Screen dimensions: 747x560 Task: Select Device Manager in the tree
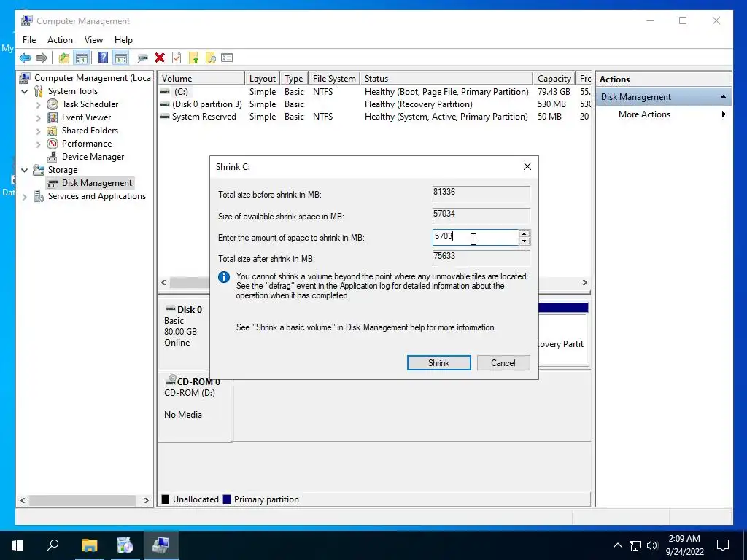click(93, 157)
